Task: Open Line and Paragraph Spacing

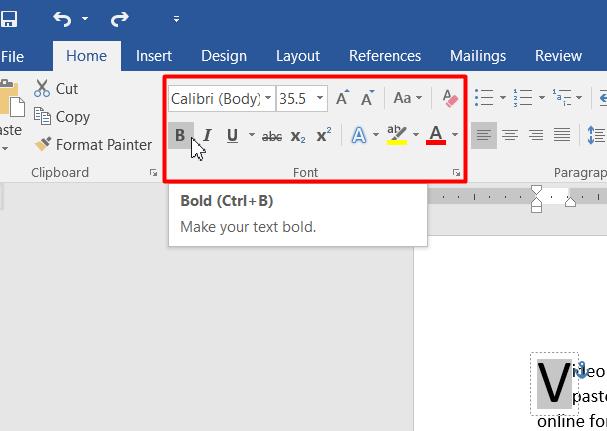Action: click(596, 136)
